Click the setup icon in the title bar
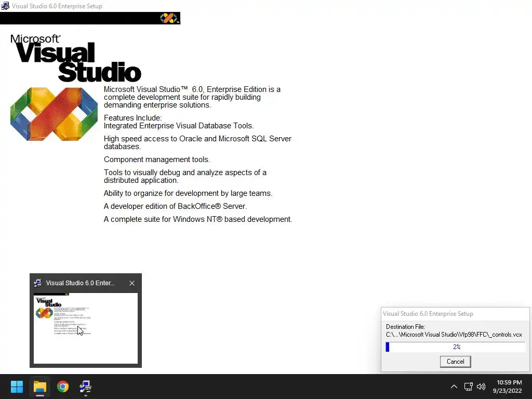 click(x=5, y=6)
